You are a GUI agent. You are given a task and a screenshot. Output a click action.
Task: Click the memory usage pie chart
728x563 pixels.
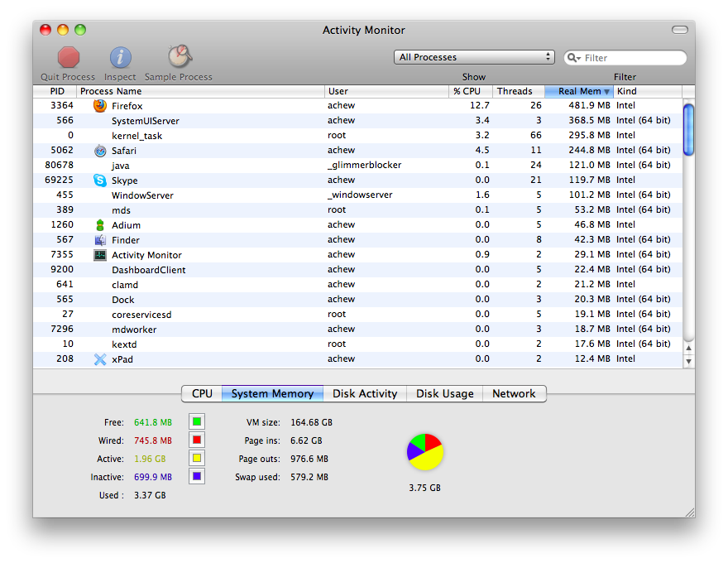tap(425, 452)
